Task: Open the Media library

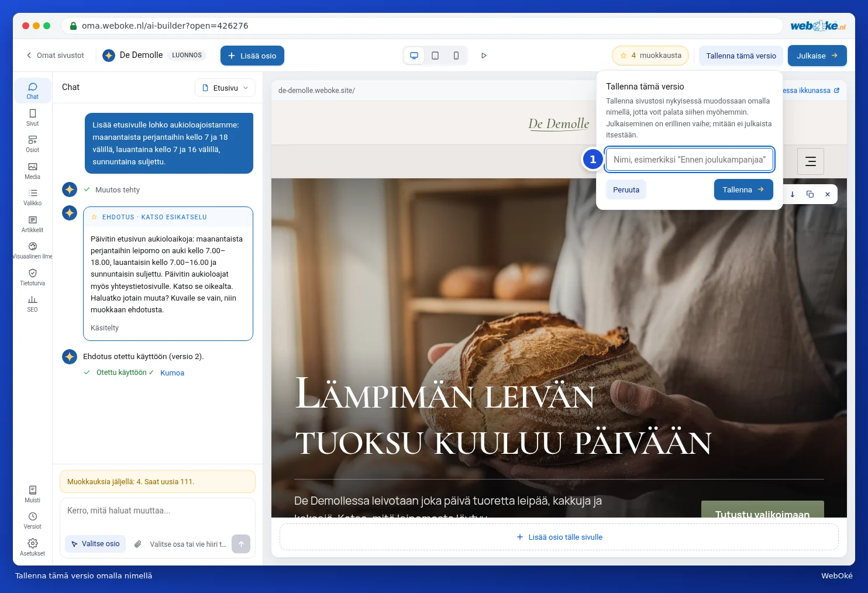Action: click(x=33, y=171)
